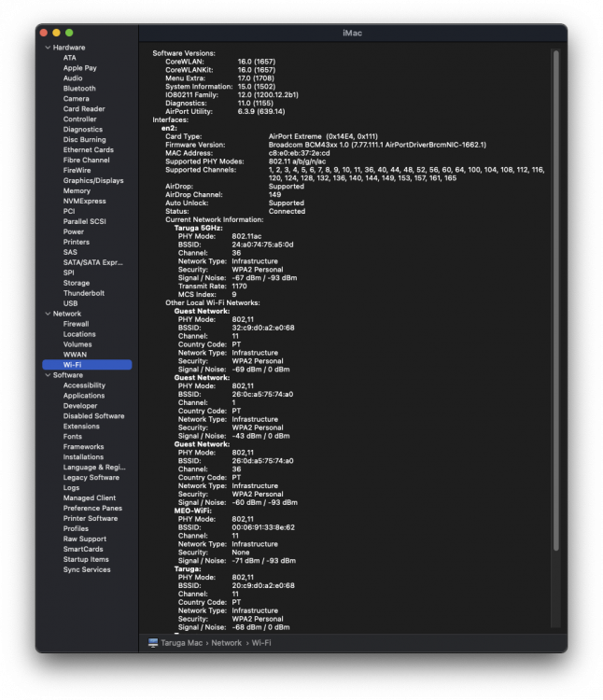Select Applications in sidebar
Image resolution: width=603 pixels, height=700 pixels.
coord(84,396)
